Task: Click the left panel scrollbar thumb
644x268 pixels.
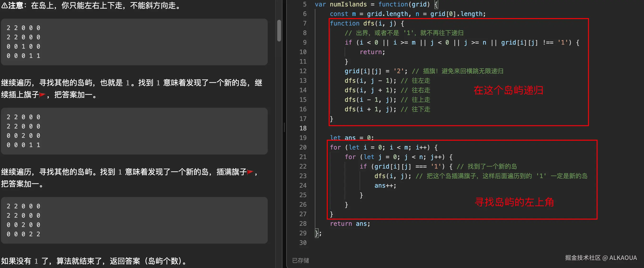Action: click(279, 31)
